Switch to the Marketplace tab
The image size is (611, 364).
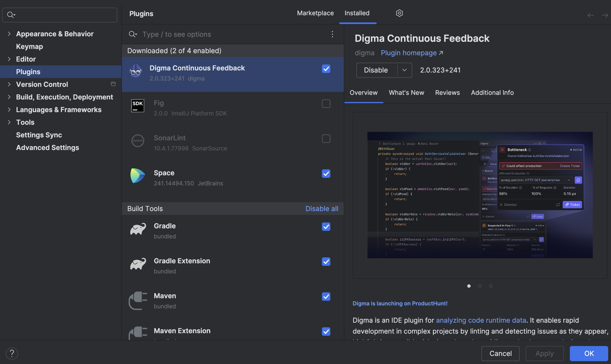(315, 13)
